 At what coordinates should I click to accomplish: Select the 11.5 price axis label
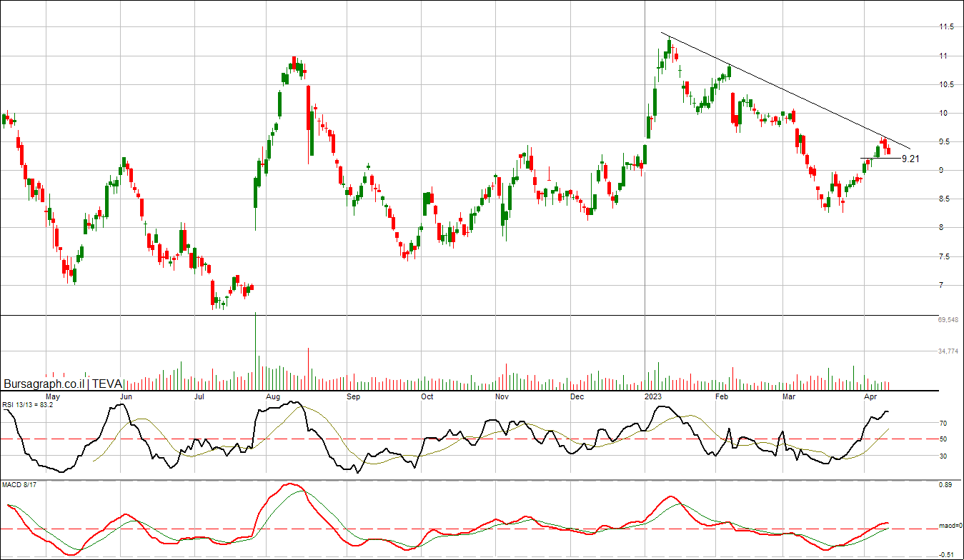click(946, 27)
